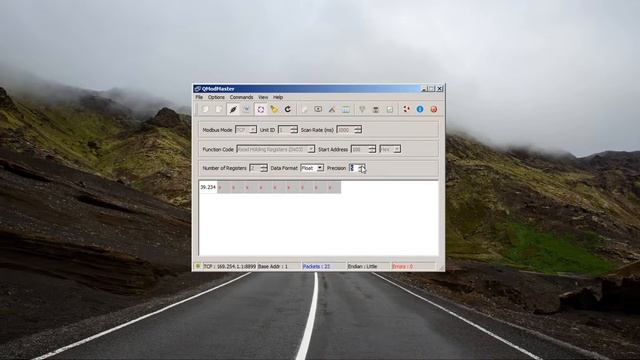The height and width of the screenshot is (360, 640).
Task: Expand the Modbus Mode dropdown
Action: coord(246,130)
